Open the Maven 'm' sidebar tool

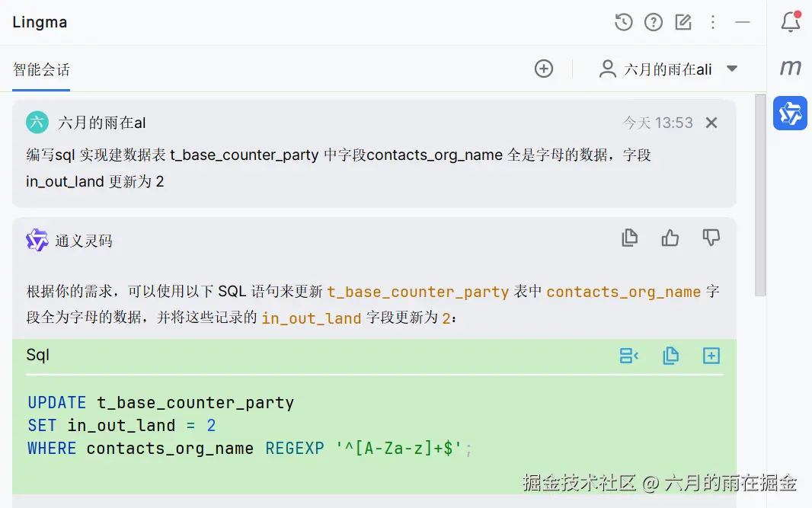point(791,67)
